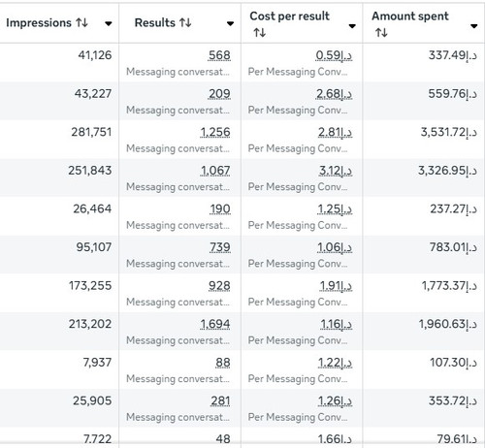Click the 1,694 results link
The height and width of the screenshot is (448, 485).
point(215,324)
